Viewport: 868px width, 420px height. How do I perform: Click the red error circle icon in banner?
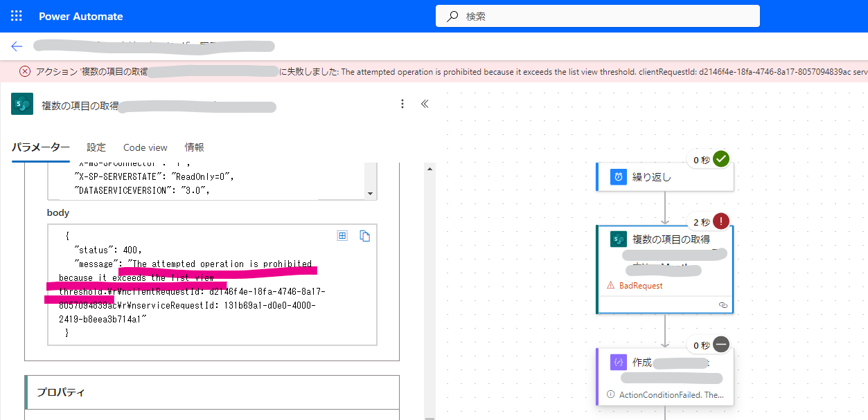pyautogui.click(x=25, y=71)
